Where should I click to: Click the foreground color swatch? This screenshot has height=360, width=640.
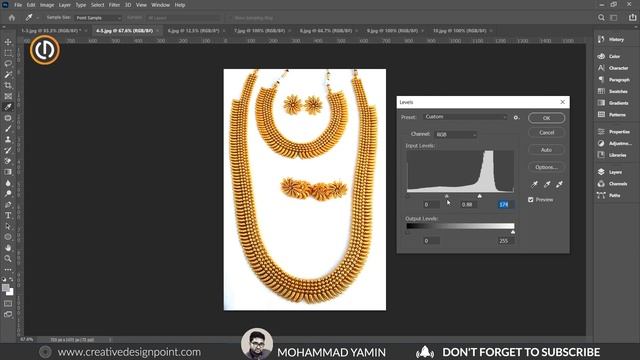coord(6,288)
